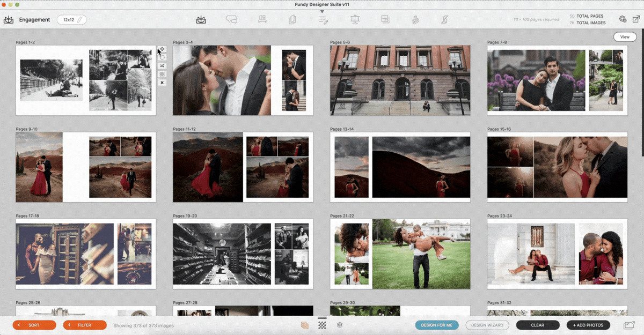Click the orange image well icon in bottom bar
Image resolution: width=644 pixels, height=335 pixels.
[305, 325]
